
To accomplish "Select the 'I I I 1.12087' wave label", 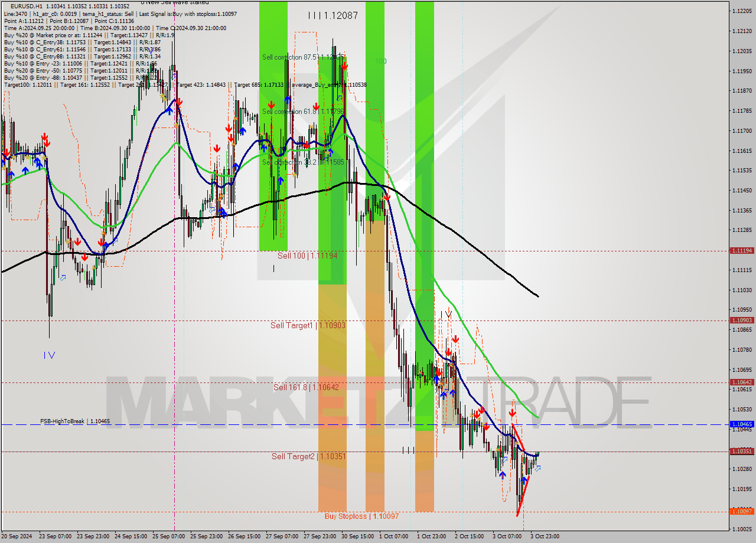I will pyautogui.click(x=333, y=16).
